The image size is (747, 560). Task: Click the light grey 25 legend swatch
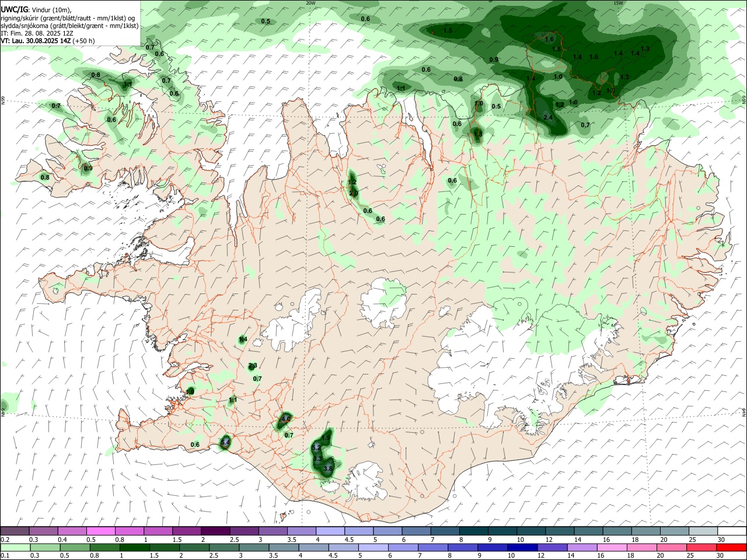click(703, 531)
